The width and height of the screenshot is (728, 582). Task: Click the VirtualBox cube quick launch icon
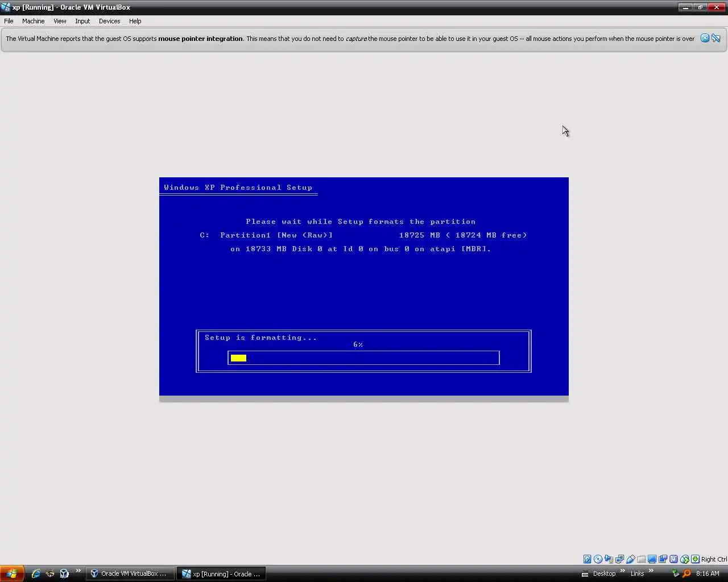64,573
